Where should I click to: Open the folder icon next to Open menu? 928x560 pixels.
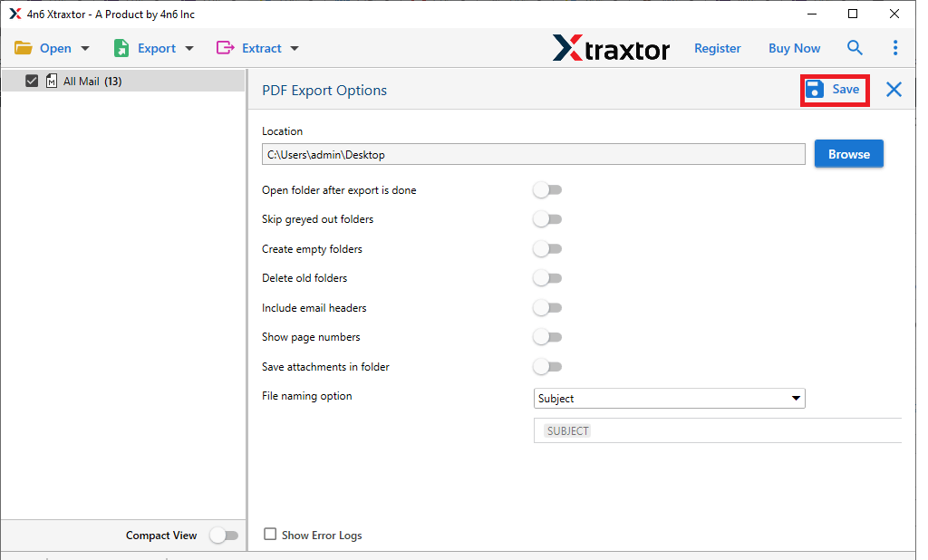[x=23, y=47]
